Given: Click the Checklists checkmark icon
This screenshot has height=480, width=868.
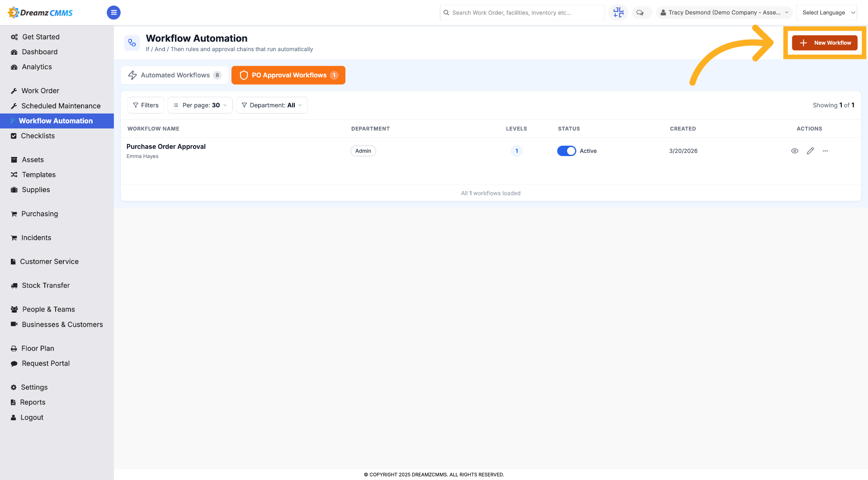Looking at the screenshot, I should point(14,136).
